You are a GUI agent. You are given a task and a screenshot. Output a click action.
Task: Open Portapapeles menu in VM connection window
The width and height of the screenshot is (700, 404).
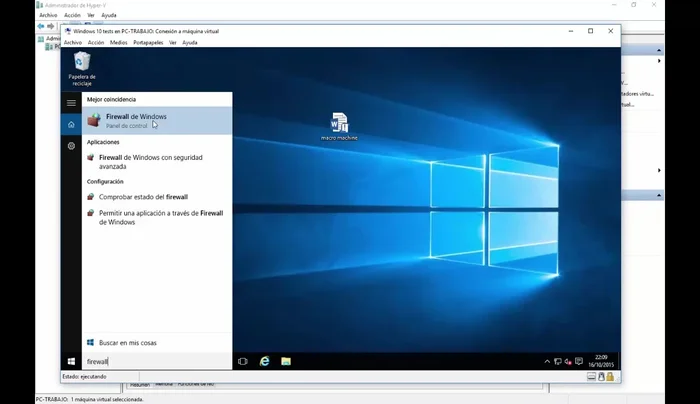click(148, 43)
